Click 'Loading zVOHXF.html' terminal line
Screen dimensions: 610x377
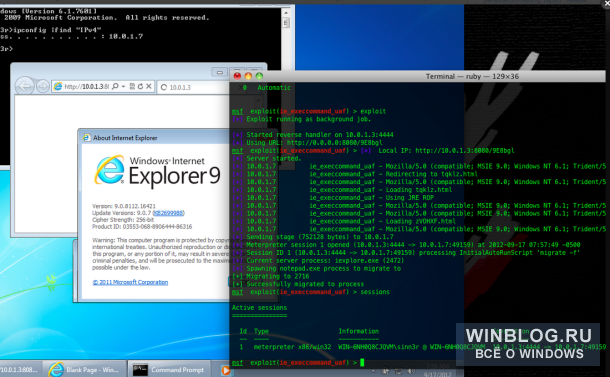click(422, 221)
